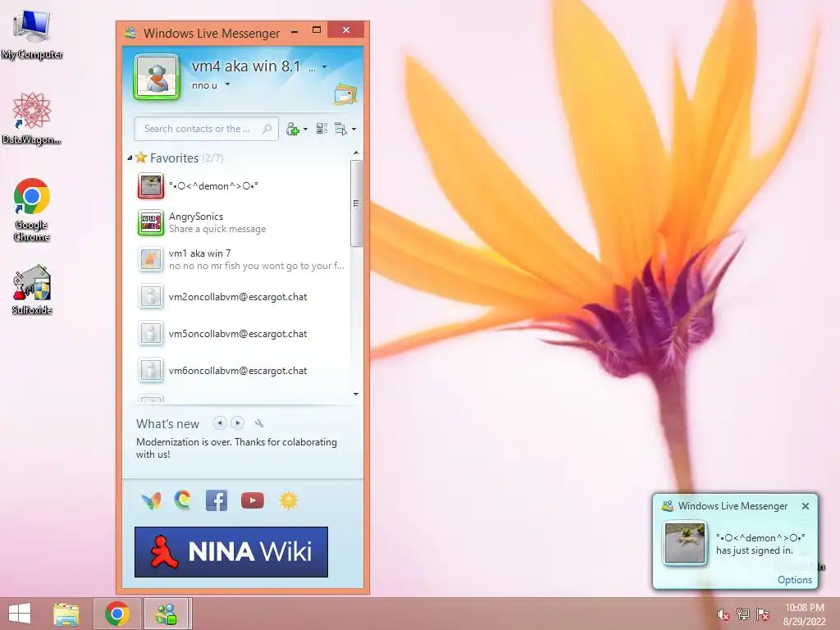Select vm6oncollabvm@escargot.chat contact
The height and width of the screenshot is (630, 840).
click(241, 370)
